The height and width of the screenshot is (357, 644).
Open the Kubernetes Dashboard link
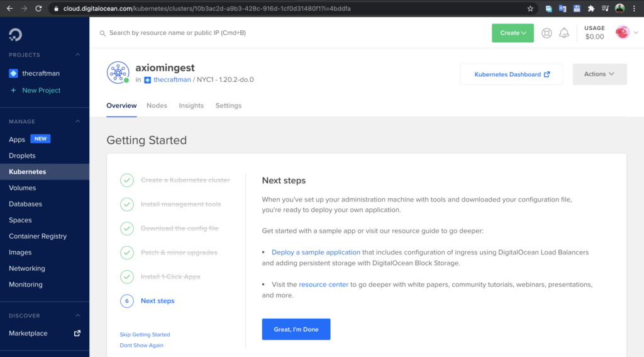tap(511, 74)
